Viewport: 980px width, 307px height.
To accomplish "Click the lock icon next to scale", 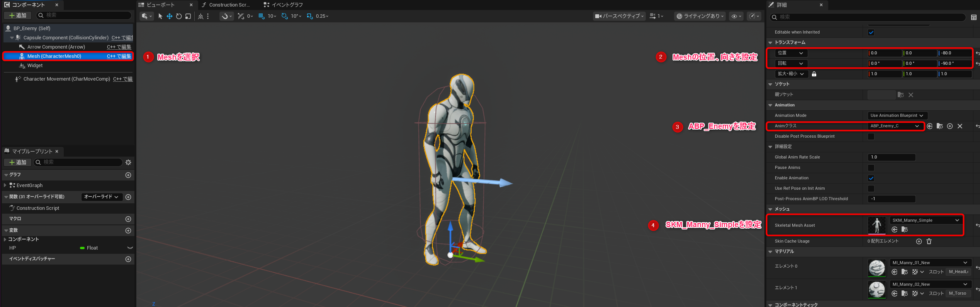I will coord(814,74).
